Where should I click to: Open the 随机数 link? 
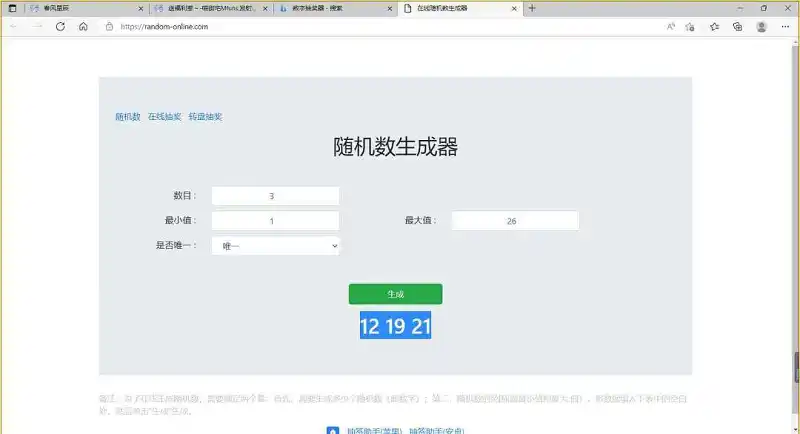[128, 117]
